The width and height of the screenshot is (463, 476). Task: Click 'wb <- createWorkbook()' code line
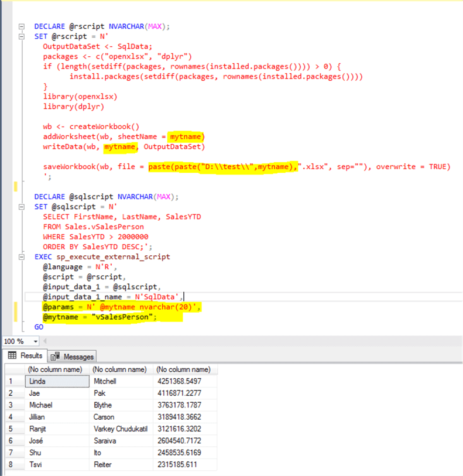[x=91, y=126]
